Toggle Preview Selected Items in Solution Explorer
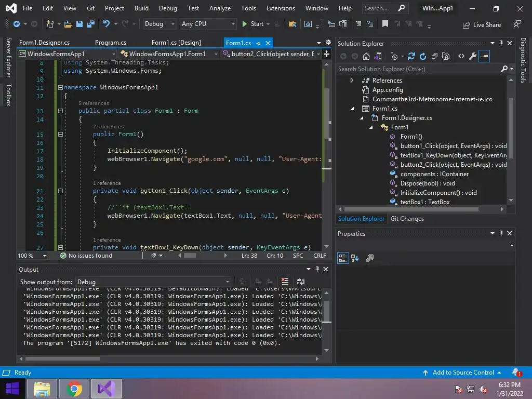 484,56
